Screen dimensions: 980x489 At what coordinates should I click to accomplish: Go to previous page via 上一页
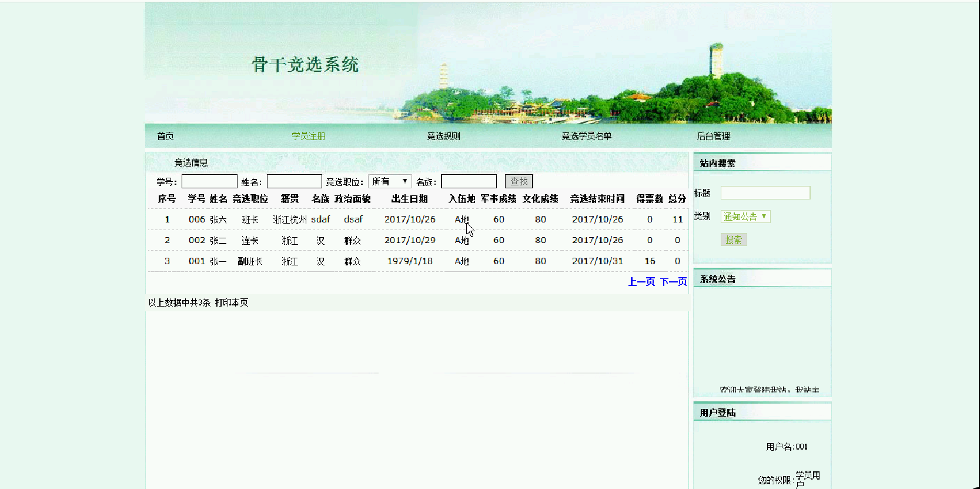coord(641,282)
